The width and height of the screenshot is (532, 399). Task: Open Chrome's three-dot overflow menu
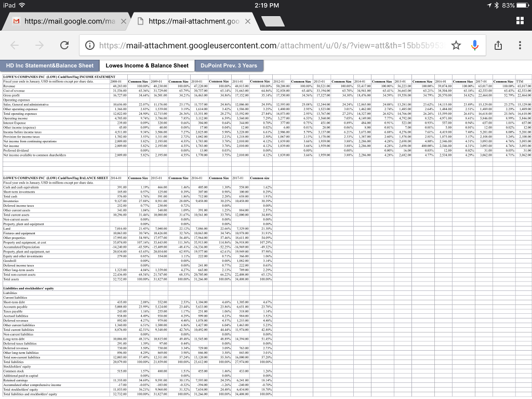click(x=520, y=45)
